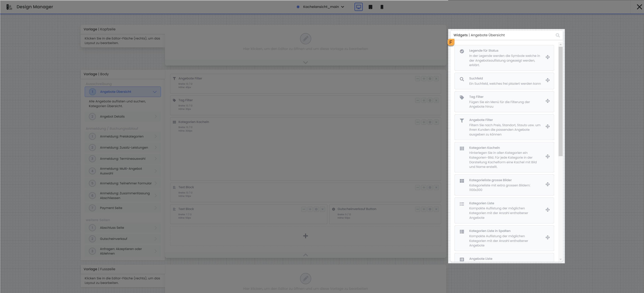Click the Kategorien Kacheln grid icon in widget list
The width and height of the screenshot is (644, 293).
tap(462, 149)
